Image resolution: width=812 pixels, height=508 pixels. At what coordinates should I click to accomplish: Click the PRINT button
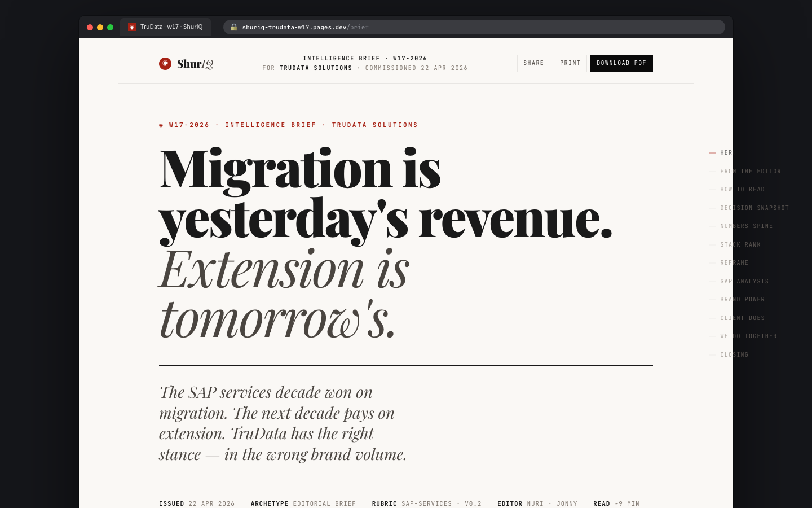570,63
